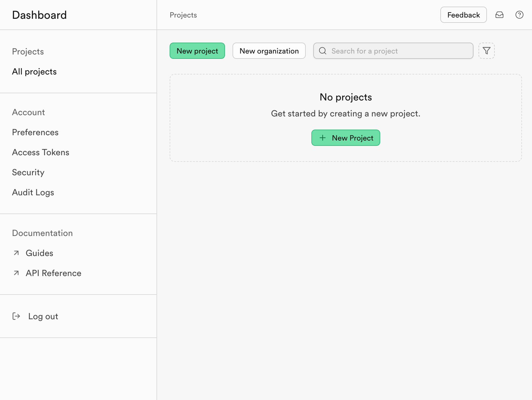Open the API Reference link
The height and width of the screenshot is (400, 532).
54,273
